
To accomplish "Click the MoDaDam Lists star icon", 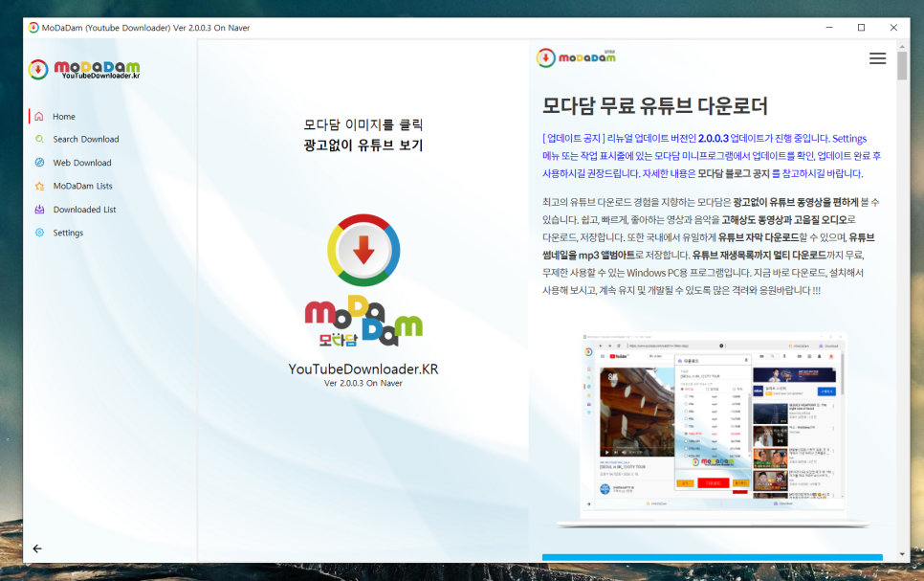I will [39, 186].
